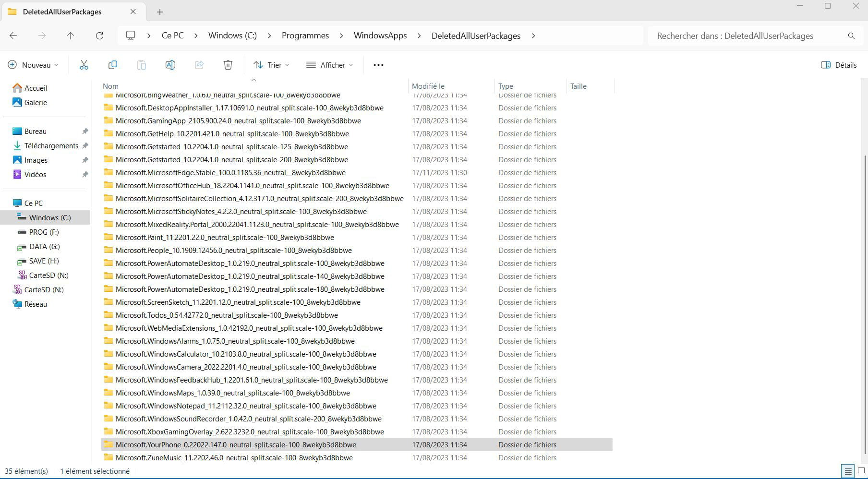Expand chevron after the PC monitor icon
The width and height of the screenshot is (868, 479).
pyautogui.click(x=149, y=36)
